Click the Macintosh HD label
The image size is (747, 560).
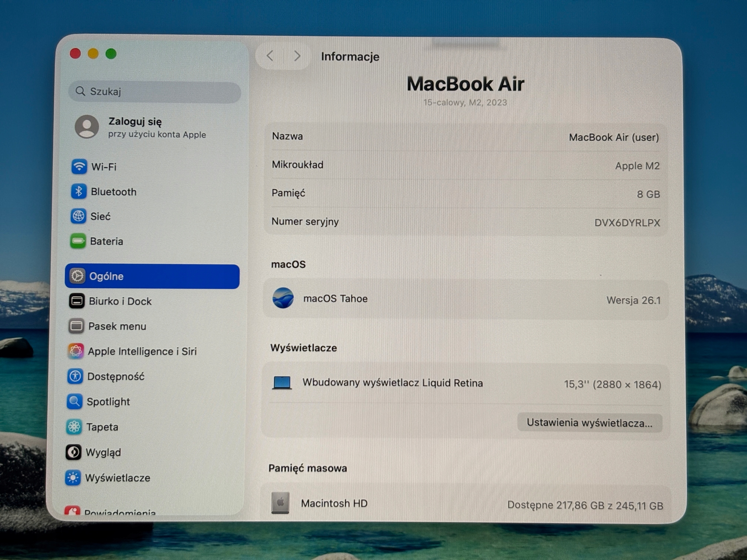pyautogui.click(x=334, y=503)
